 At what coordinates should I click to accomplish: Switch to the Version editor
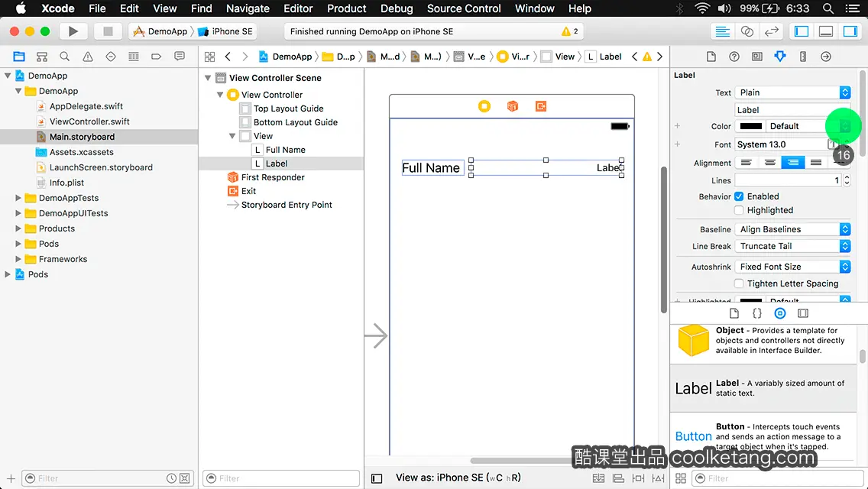pyautogui.click(x=771, y=31)
